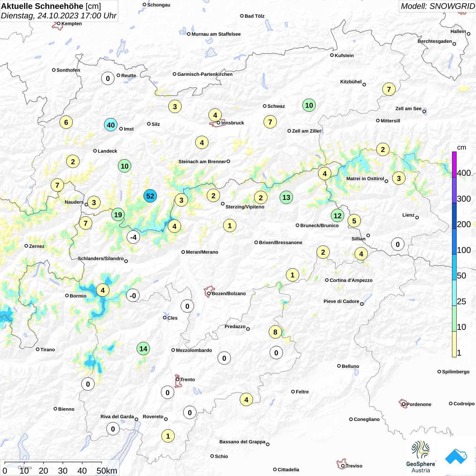
Task: Select the yellow 6 cm station marker
Action: (66, 122)
